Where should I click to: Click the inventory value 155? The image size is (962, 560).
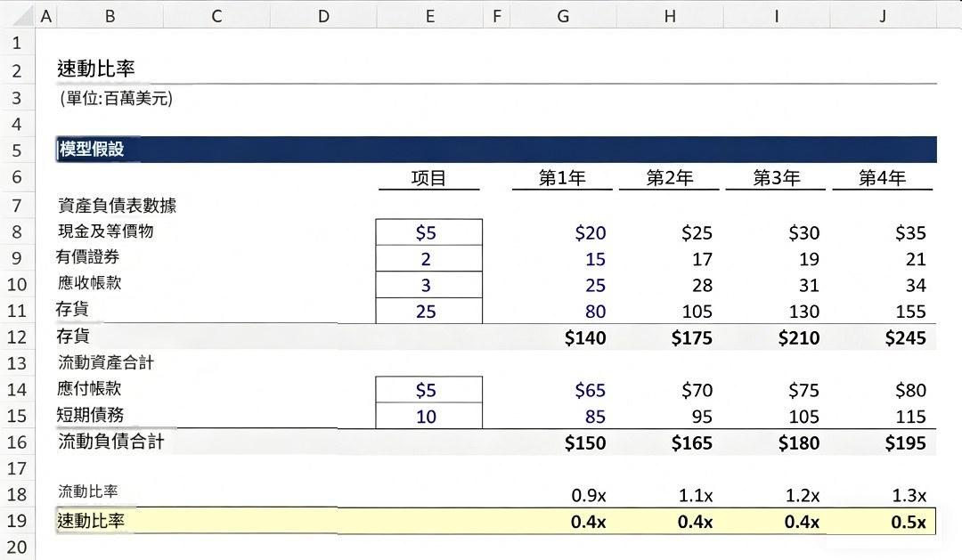click(x=910, y=312)
